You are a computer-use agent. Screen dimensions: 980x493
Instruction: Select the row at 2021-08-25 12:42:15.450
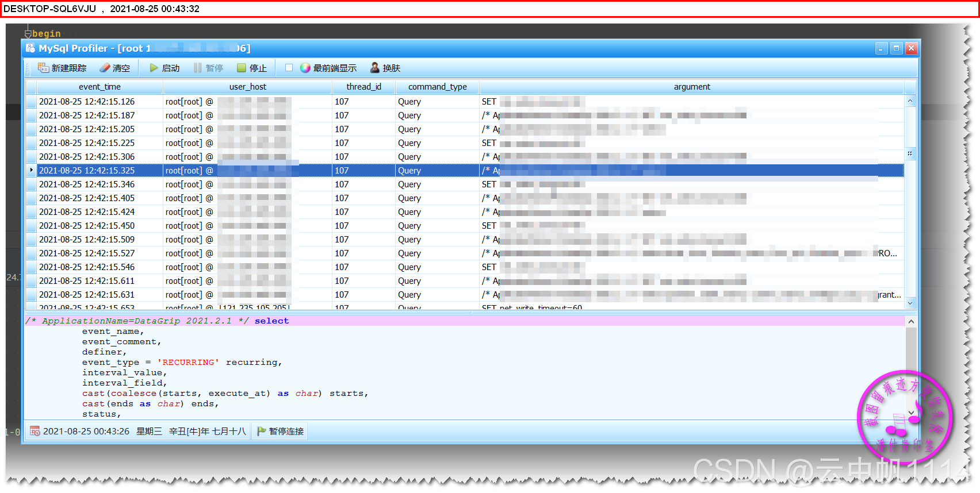(x=465, y=226)
